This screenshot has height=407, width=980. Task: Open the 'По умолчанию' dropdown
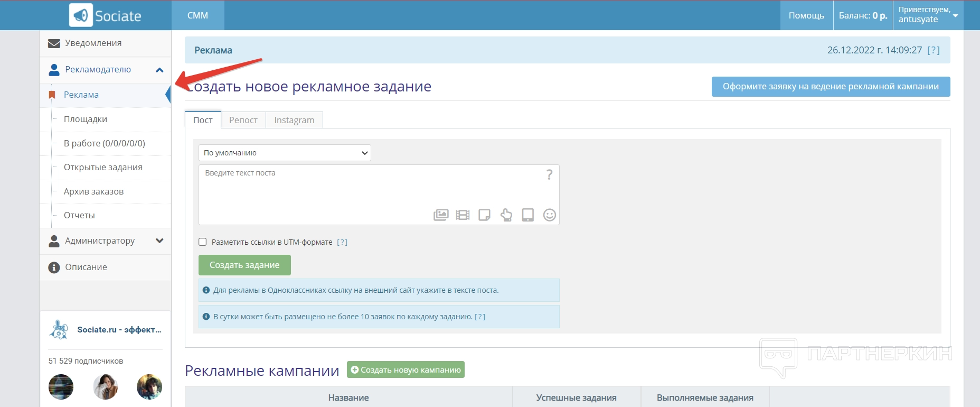pyautogui.click(x=285, y=153)
